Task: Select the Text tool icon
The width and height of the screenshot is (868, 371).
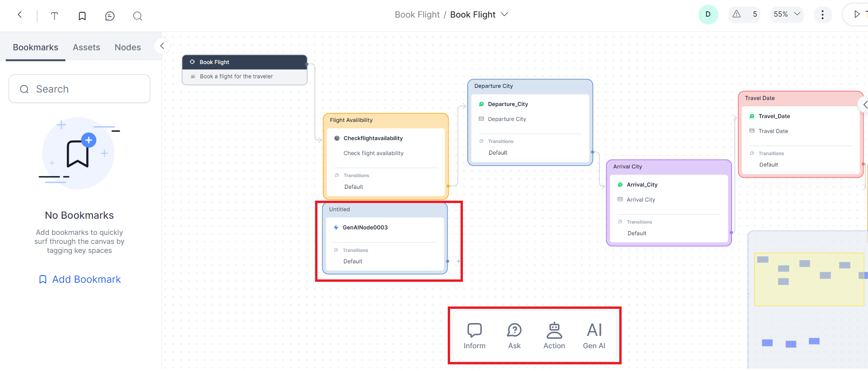Action: tap(54, 16)
